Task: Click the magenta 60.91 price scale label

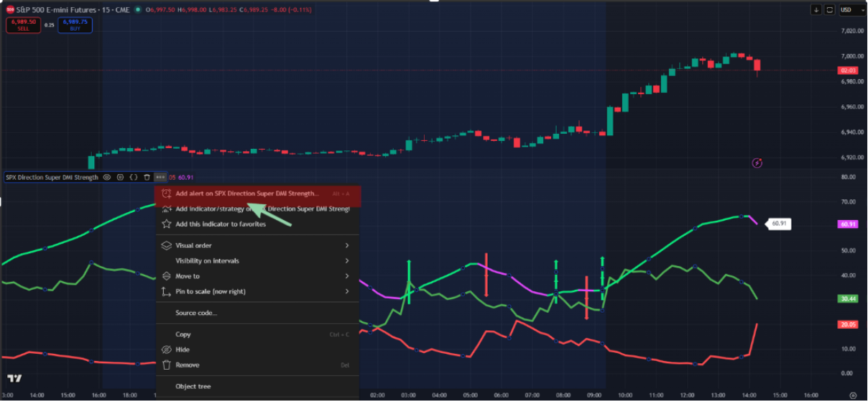Action: tap(848, 224)
